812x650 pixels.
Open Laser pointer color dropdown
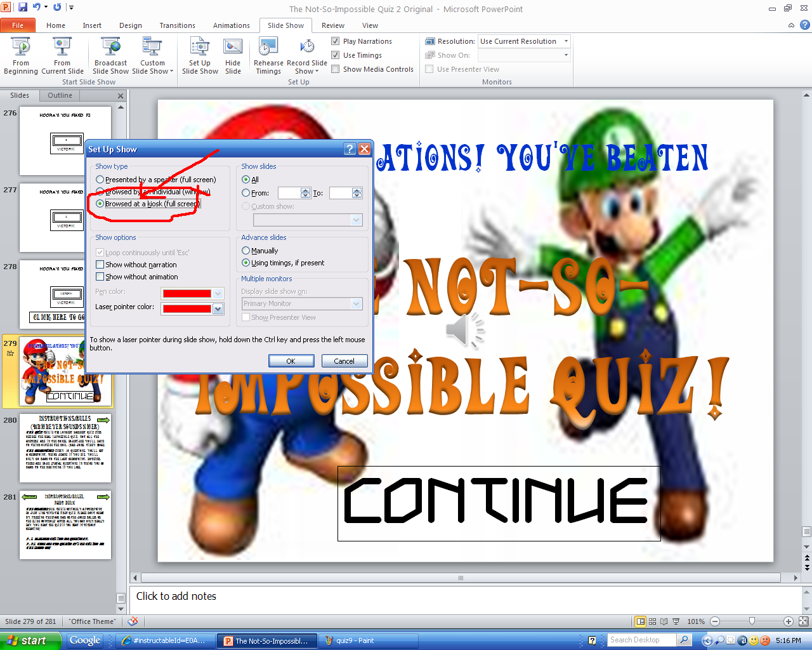218,308
